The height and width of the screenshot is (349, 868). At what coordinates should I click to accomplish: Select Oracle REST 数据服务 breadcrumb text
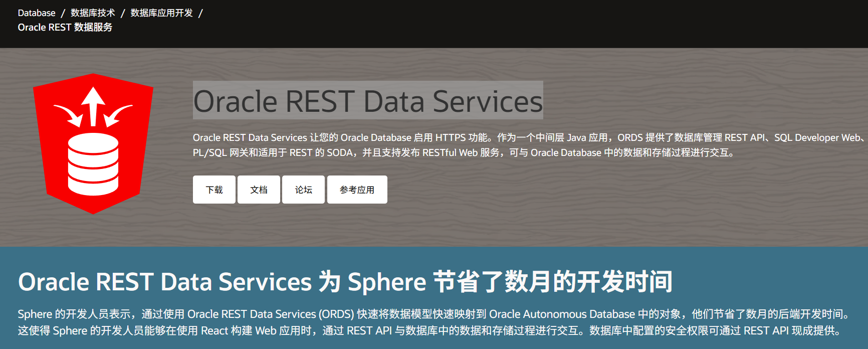coord(65,27)
